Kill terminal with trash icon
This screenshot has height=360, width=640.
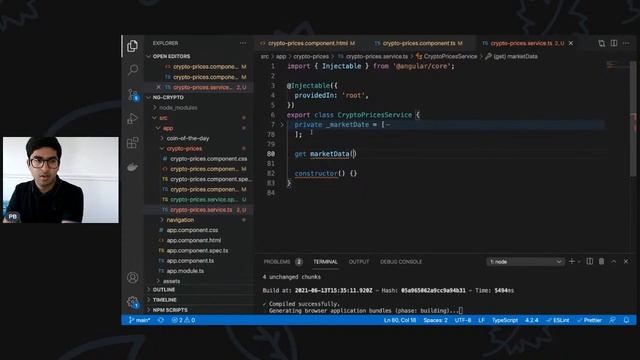pos(602,261)
